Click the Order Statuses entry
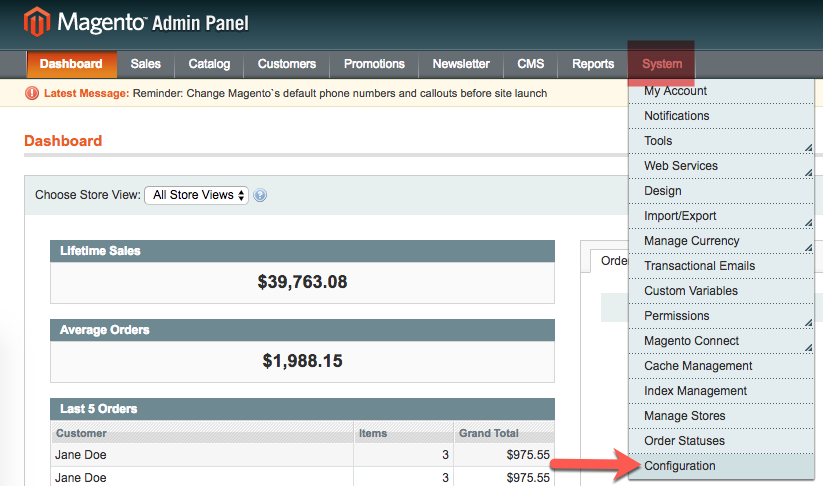The height and width of the screenshot is (486, 823). coord(684,441)
